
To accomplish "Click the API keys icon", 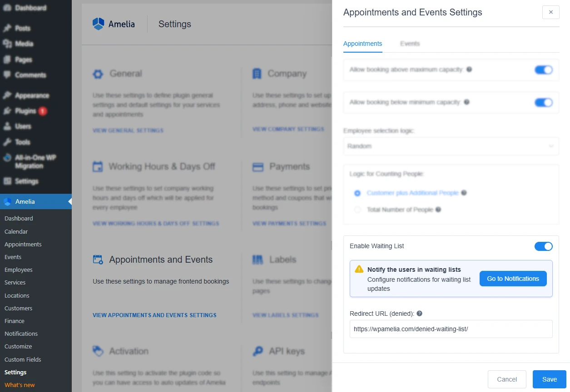I will pyautogui.click(x=257, y=350).
